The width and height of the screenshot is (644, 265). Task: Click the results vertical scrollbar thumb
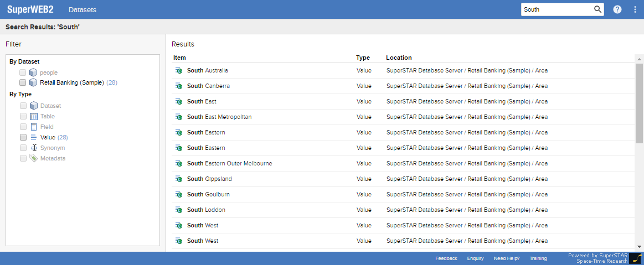coord(639,103)
